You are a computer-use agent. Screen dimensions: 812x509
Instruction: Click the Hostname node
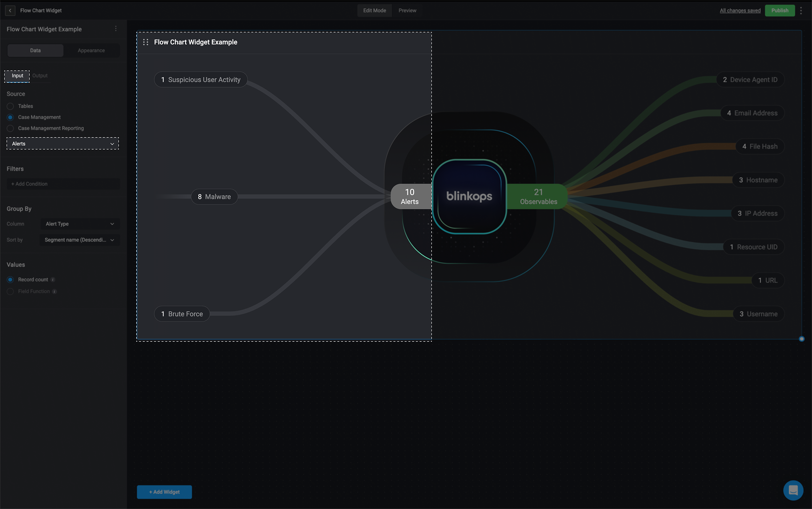point(758,180)
